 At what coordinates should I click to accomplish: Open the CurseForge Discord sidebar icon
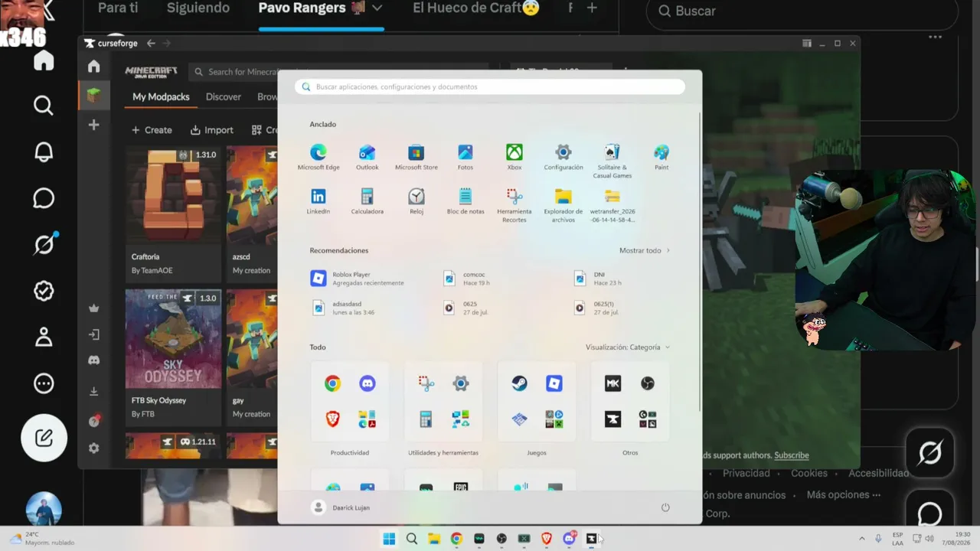click(x=93, y=360)
